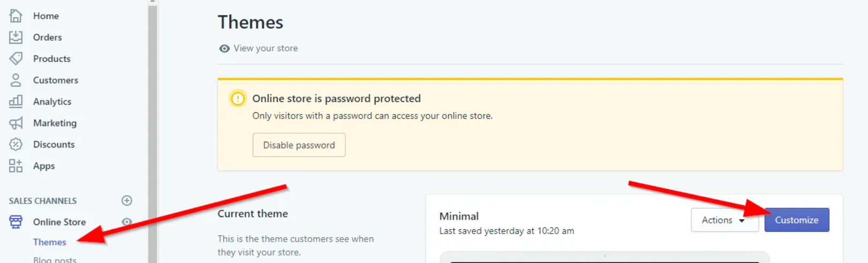Click the Home house icon
This screenshot has height=263, width=868.
tap(16, 16)
